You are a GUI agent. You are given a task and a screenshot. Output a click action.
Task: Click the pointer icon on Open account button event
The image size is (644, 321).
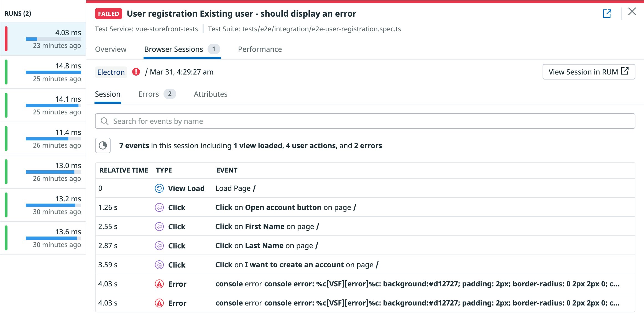click(159, 207)
